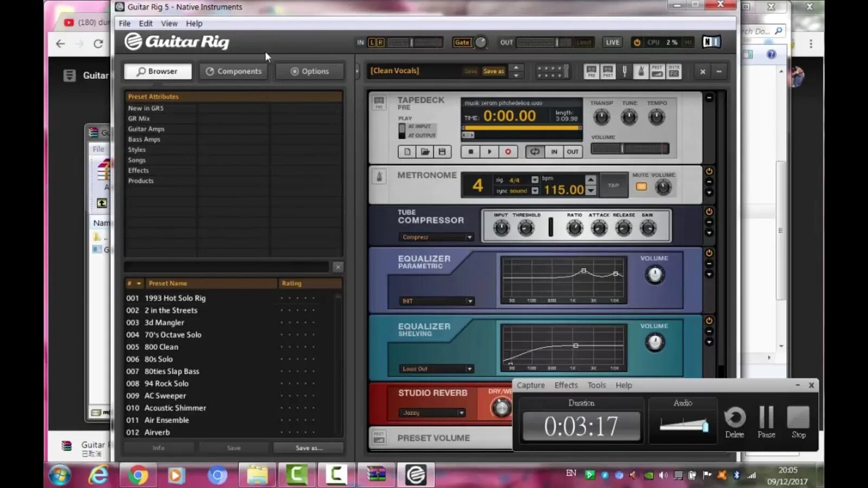The width and height of the screenshot is (868, 488).
Task: Open the Compress preset dropdown on Tube Compressor
Action: [436, 237]
